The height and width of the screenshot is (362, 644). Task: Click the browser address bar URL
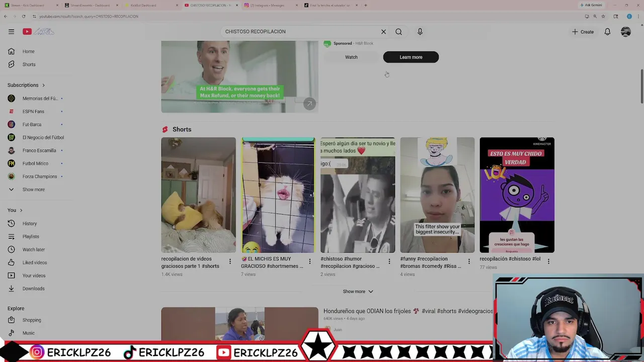pos(89,17)
